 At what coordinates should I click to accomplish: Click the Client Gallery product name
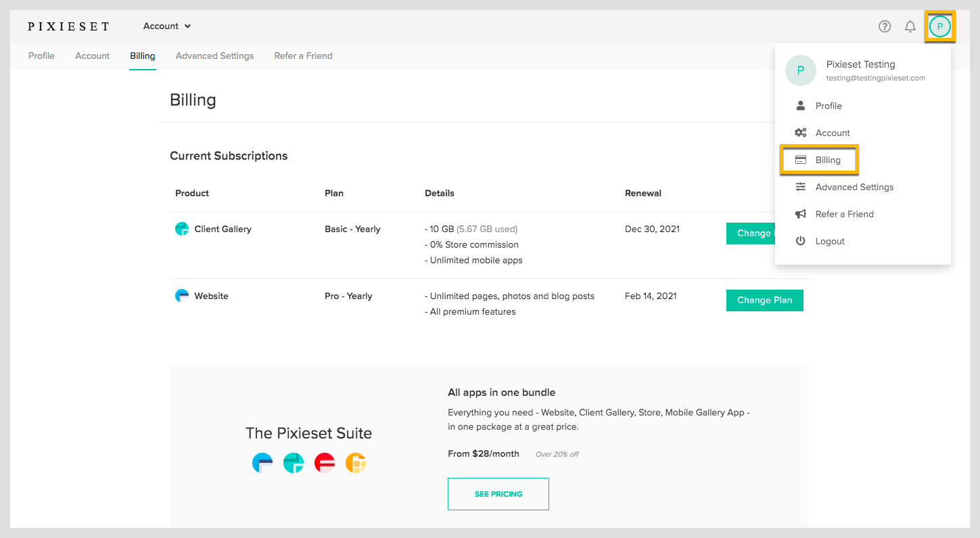[x=223, y=229]
